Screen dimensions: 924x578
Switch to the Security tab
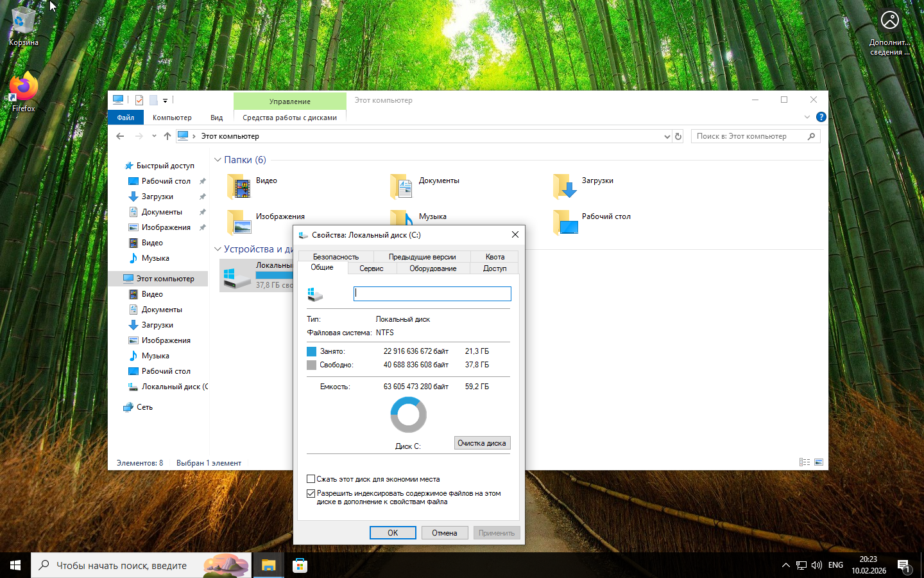(x=336, y=257)
